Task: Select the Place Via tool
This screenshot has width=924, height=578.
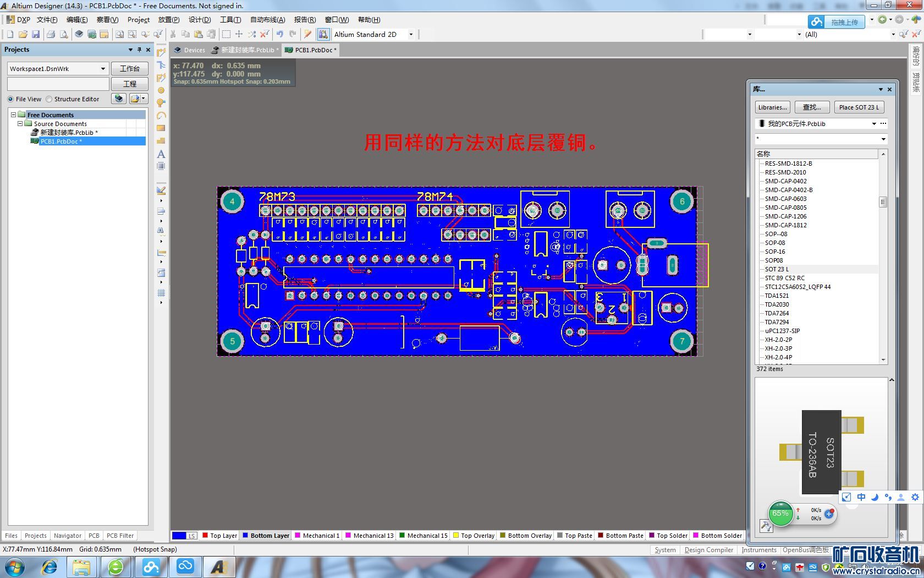Action: [161, 103]
